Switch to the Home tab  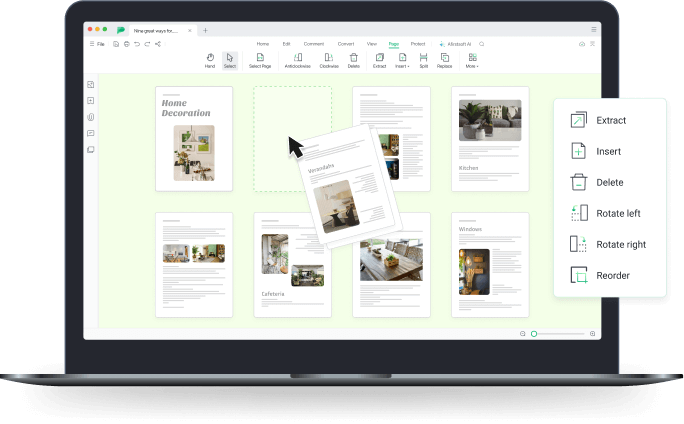tap(263, 44)
